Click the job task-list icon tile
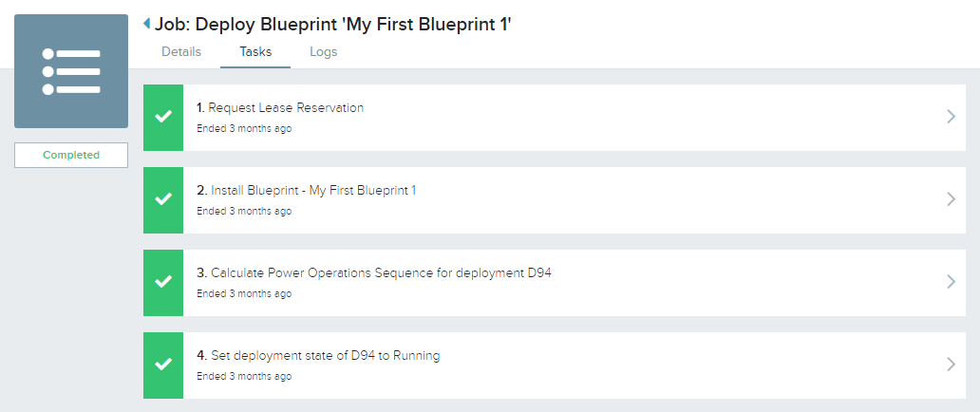This screenshot has width=980, height=412. 71,71
